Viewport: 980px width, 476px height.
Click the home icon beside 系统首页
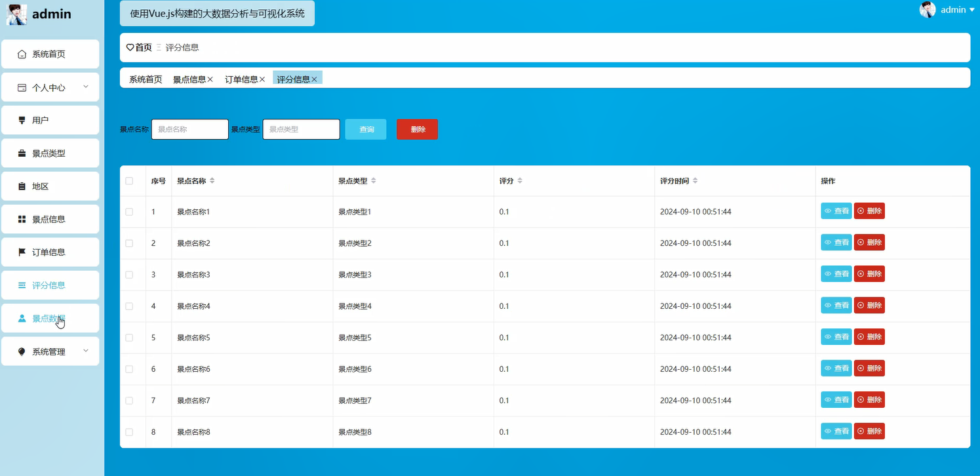point(22,54)
